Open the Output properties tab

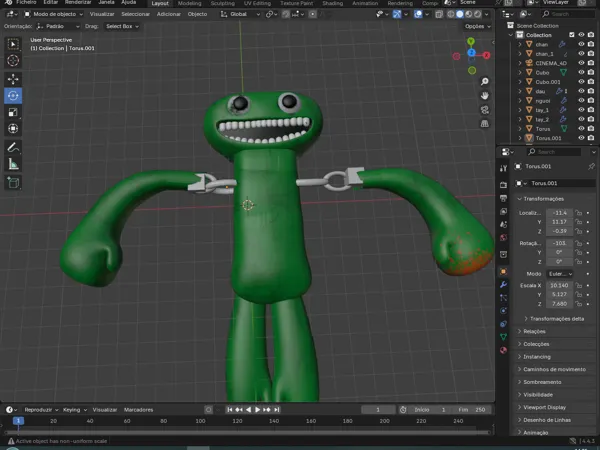[504, 198]
